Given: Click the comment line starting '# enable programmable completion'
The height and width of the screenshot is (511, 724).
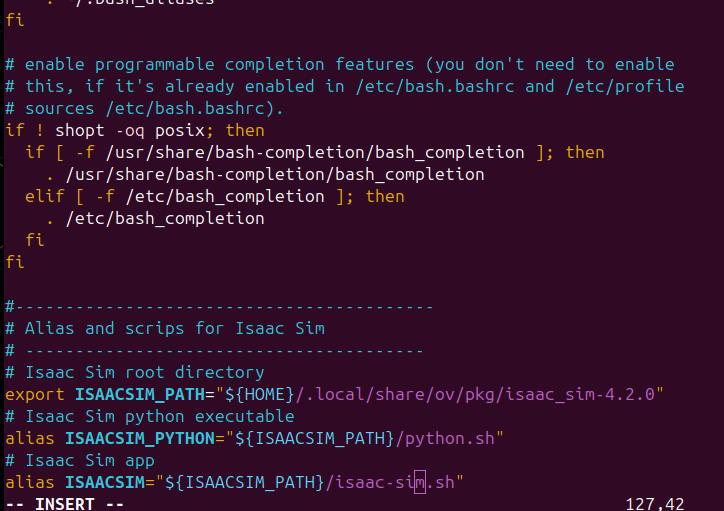Looking at the screenshot, I should pos(340,65).
